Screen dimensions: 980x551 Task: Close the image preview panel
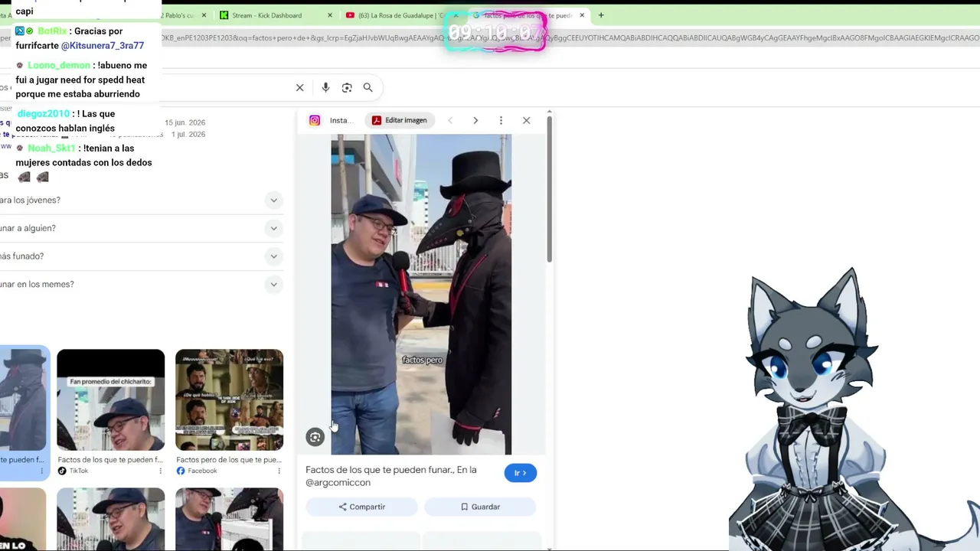pos(527,120)
